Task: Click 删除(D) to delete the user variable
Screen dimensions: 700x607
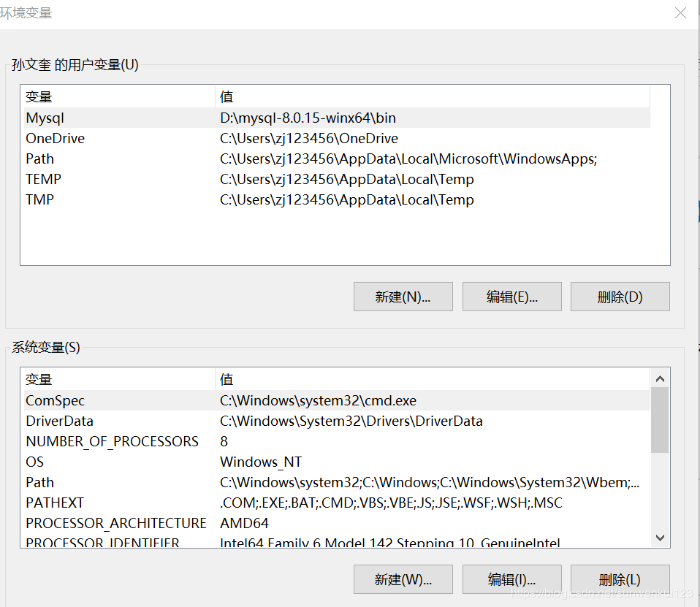Action: tap(620, 297)
